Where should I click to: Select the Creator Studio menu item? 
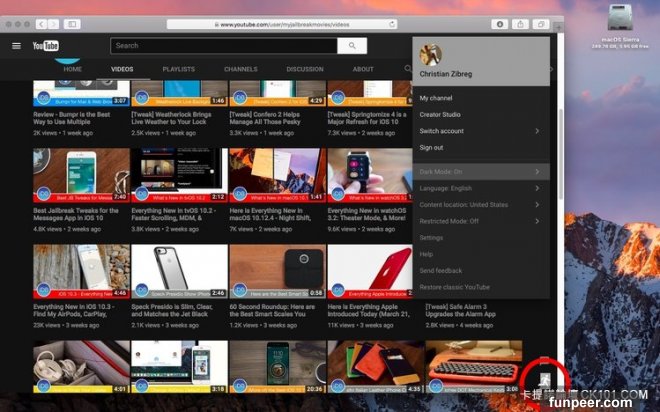(x=440, y=115)
